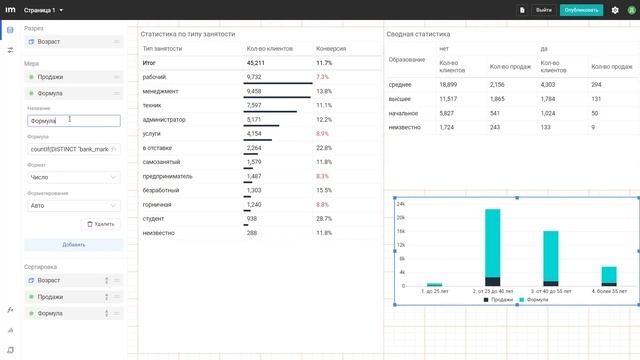Click the bar for от 25 до 40 лет

pos(493,247)
